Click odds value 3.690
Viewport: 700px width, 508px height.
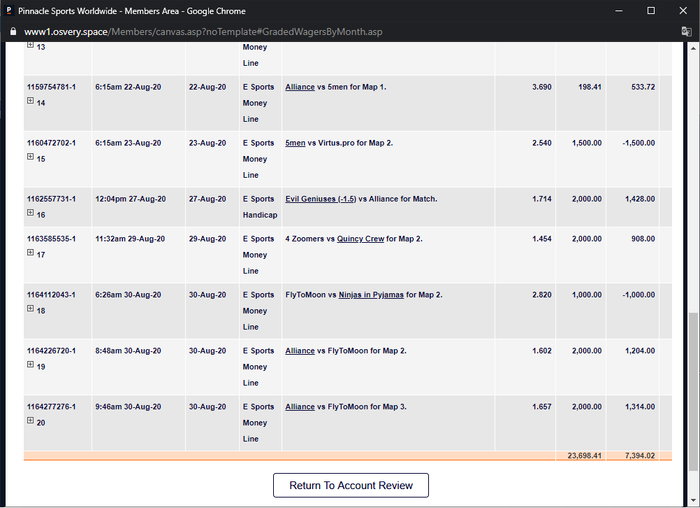pos(542,87)
